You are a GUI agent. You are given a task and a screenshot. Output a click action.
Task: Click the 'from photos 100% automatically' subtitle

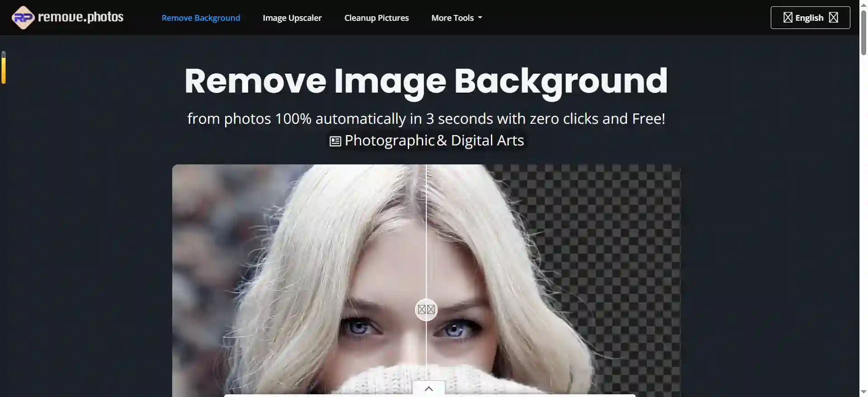[x=426, y=118]
